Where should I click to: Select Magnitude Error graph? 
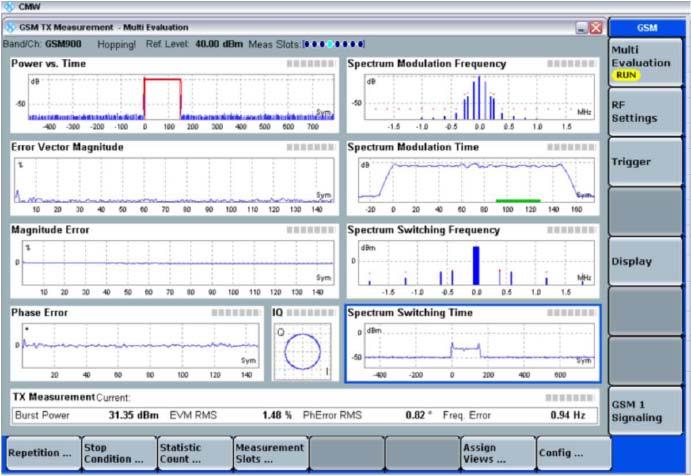click(x=175, y=261)
